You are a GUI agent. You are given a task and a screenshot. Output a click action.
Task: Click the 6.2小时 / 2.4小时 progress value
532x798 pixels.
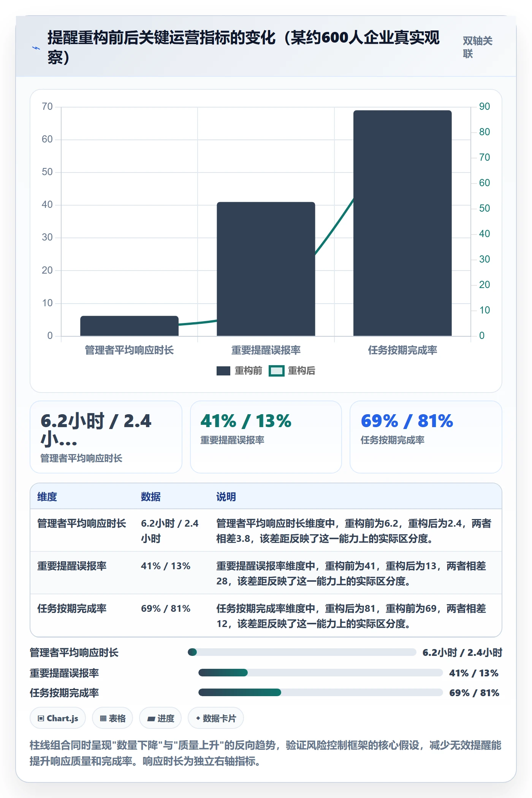pyautogui.click(x=462, y=653)
